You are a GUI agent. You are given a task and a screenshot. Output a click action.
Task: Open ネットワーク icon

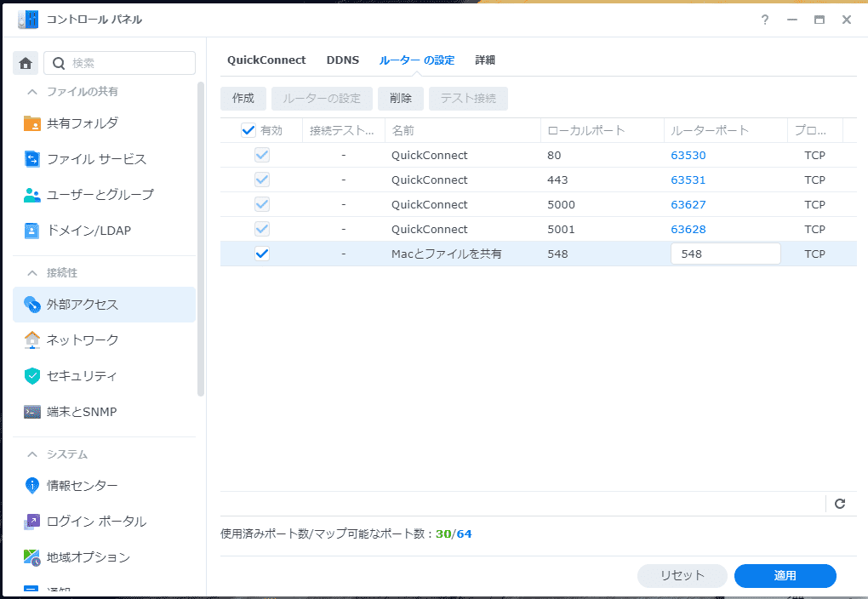click(32, 339)
